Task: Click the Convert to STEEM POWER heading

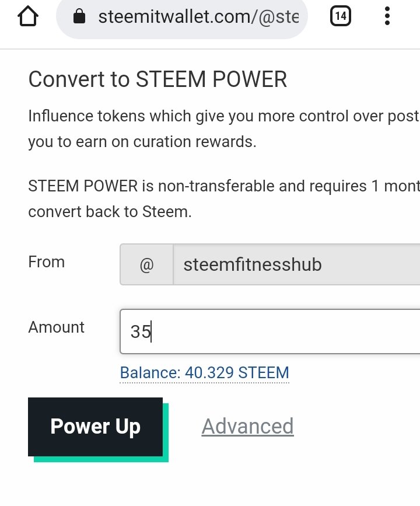Action: 157,79
